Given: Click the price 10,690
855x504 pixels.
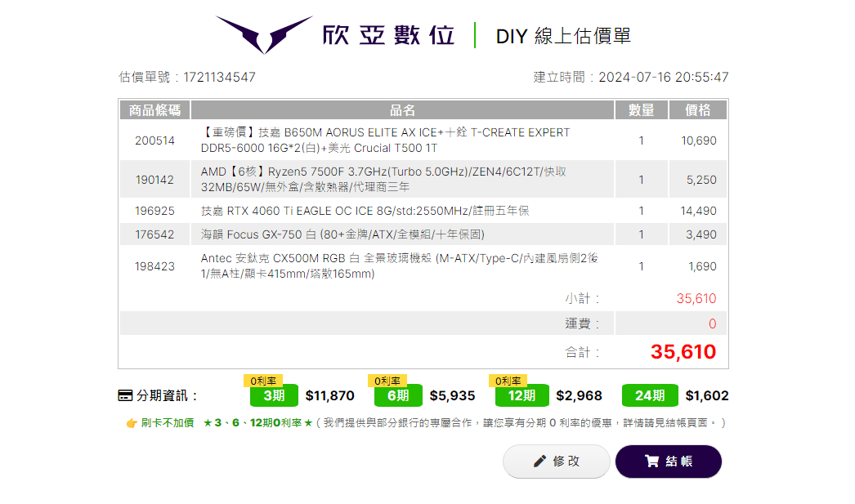Looking at the screenshot, I should pos(699,140).
